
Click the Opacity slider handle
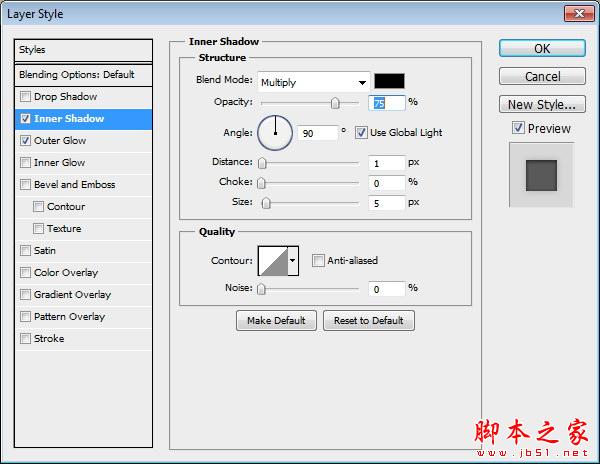(x=335, y=103)
